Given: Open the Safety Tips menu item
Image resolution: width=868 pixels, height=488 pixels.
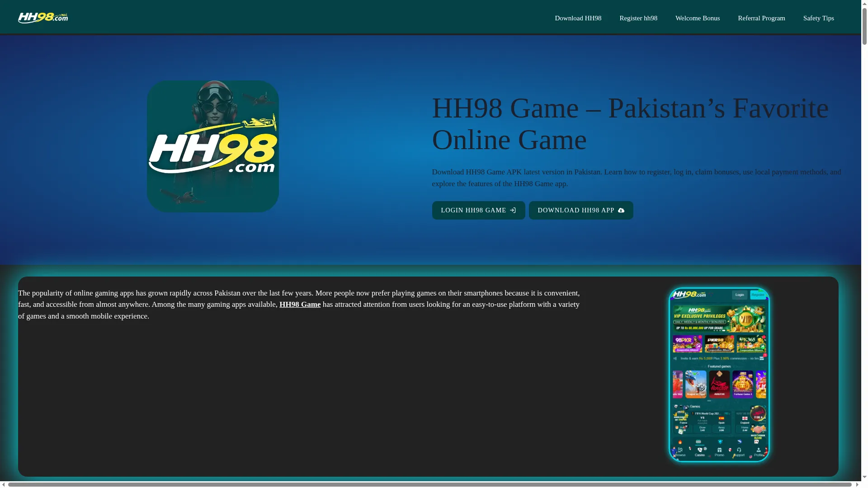Looking at the screenshot, I should coord(818,18).
